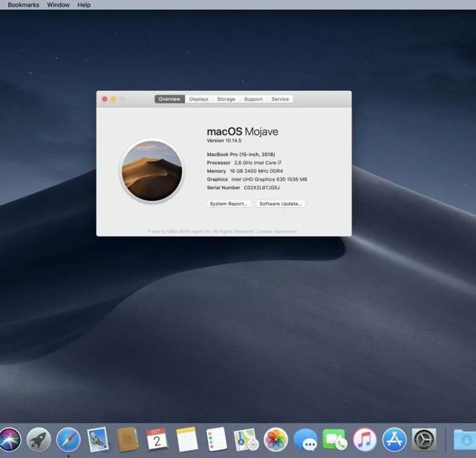Open the Downloads folder in Dock
The height and width of the screenshot is (458, 476).
click(464, 439)
